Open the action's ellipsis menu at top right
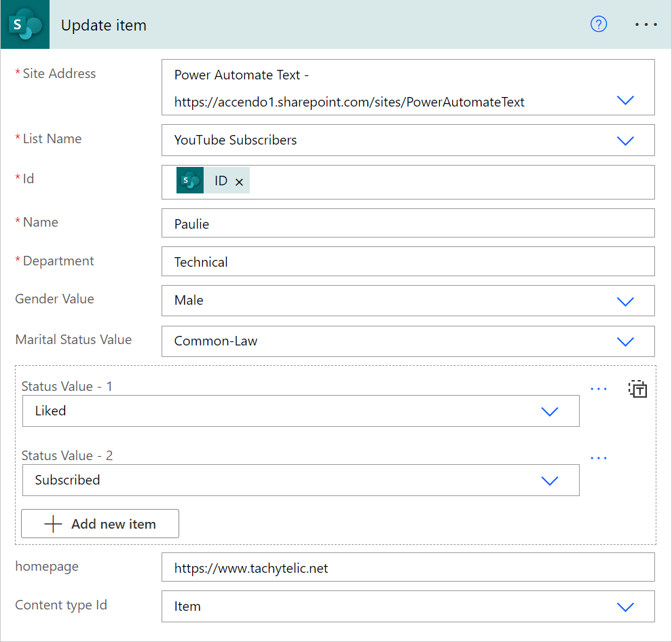 click(x=646, y=24)
